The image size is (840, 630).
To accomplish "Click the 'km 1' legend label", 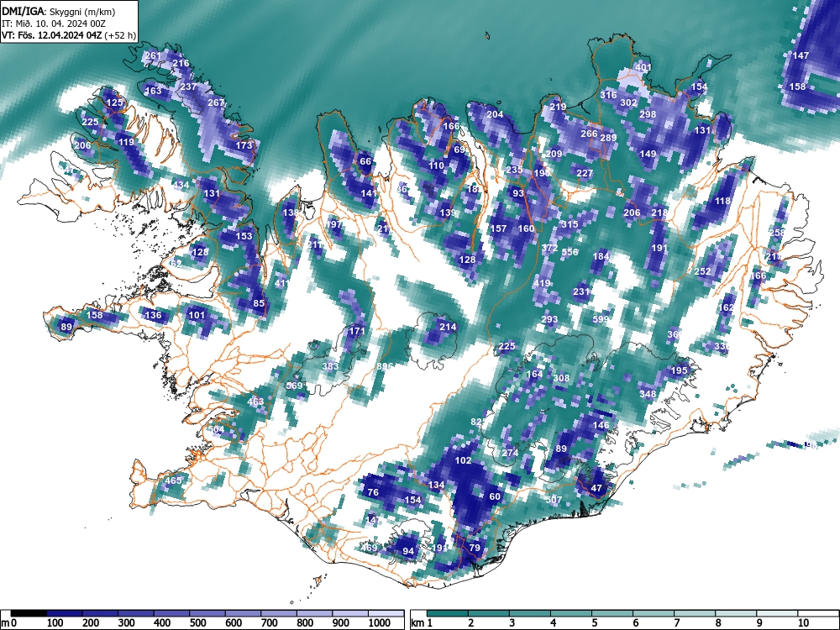I will [422, 623].
